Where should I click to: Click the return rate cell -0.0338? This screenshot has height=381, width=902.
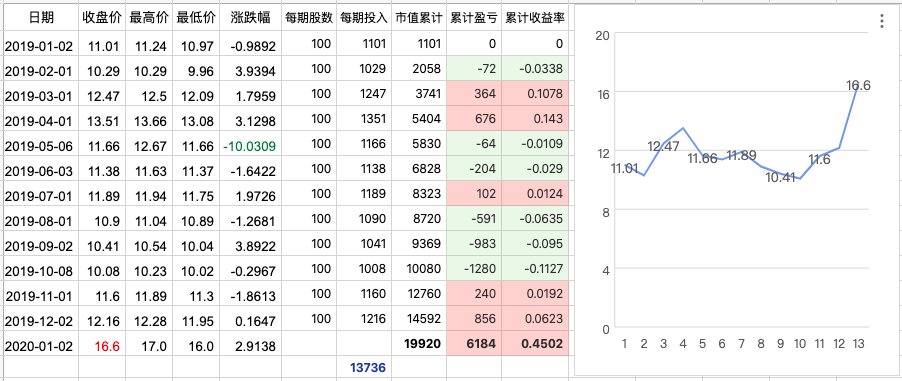tap(535, 68)
